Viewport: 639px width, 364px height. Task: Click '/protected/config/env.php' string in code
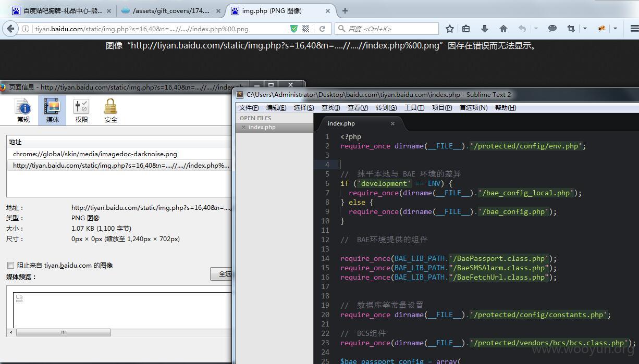tap(525, 146)
